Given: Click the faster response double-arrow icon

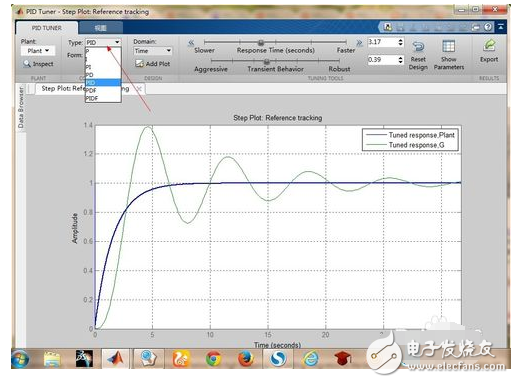Looking at the screenshot, I should pos(359,43).
